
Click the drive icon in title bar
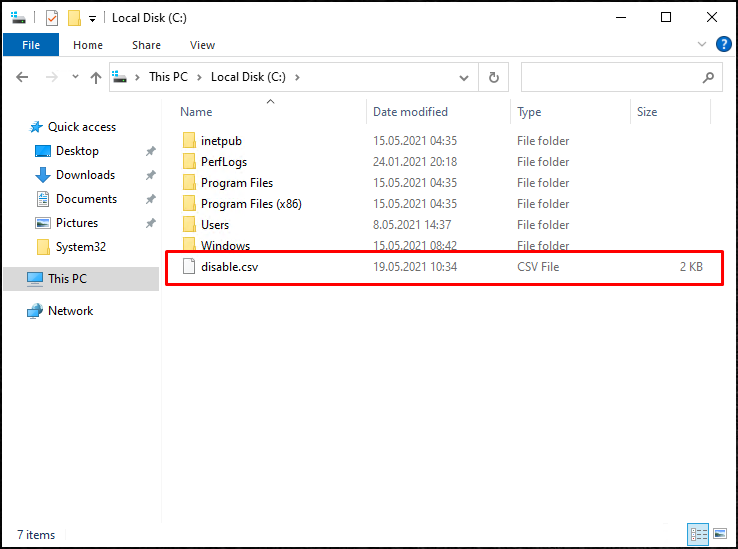tap(18, 18)
